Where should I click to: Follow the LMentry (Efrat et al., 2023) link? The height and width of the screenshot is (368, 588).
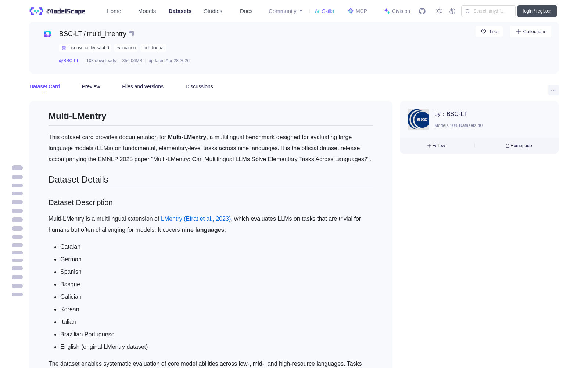pos(196,219)
